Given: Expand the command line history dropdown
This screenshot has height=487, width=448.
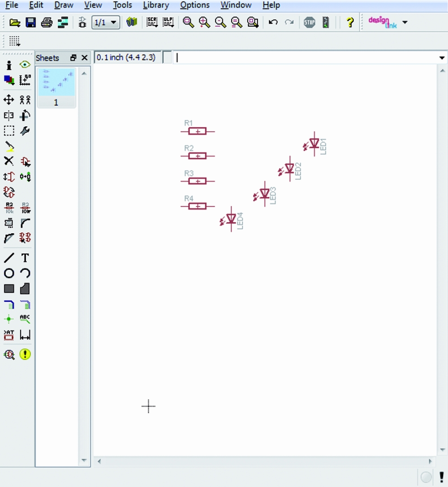Looking at the screenshot, I should point(442,58).
